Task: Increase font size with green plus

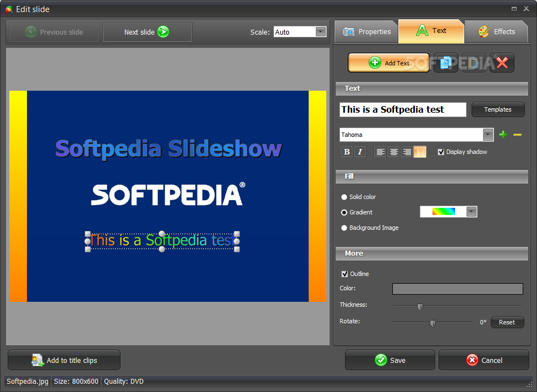Action: click(x=503, y=135)
